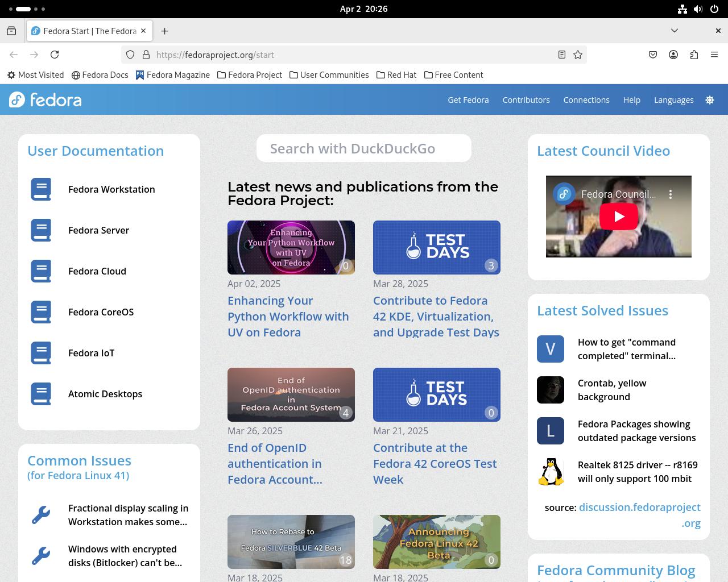Click the Atomic Desktops book icon
The image size is (728, 582).
[41, 394]
